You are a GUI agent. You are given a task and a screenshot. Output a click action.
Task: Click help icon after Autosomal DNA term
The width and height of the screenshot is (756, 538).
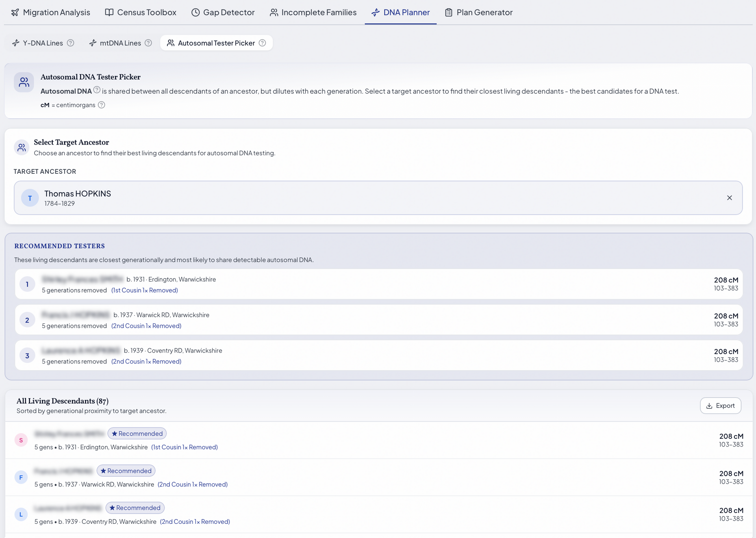(97, 90)
